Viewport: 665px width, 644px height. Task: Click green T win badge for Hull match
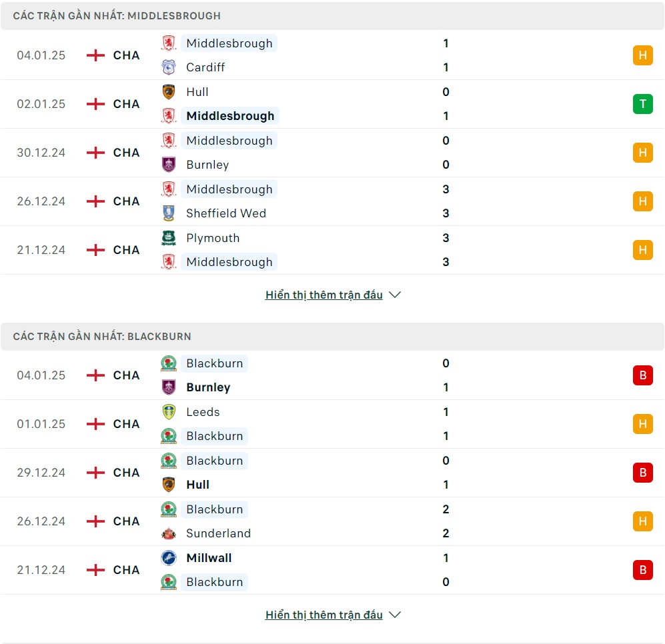point(642,104)
